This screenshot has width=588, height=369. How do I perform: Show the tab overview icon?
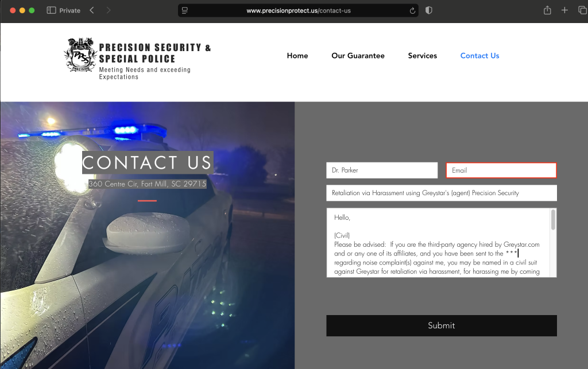[x=581, y=10]
